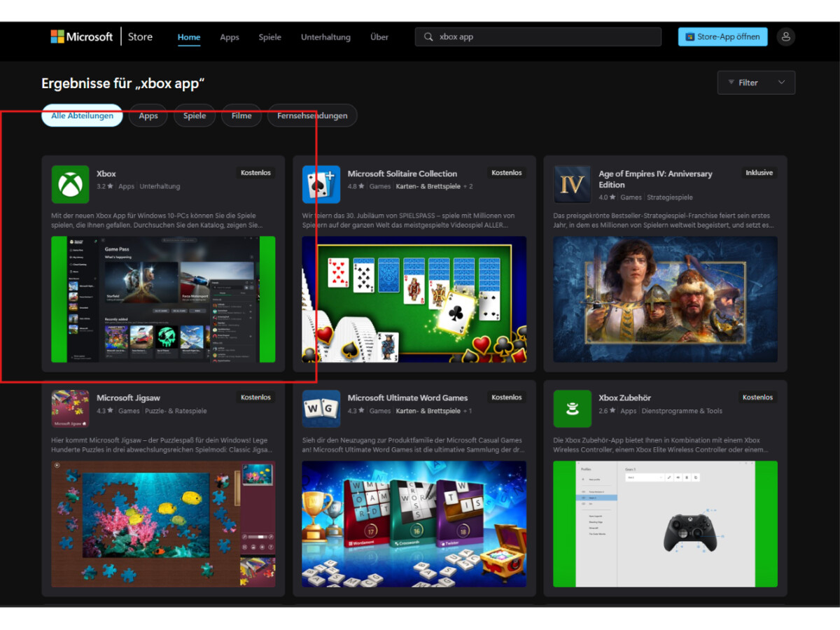Screen dimensions: 840x630
Task: Open the Age of Empires IV icon
Action: click(x=573, y=184)
